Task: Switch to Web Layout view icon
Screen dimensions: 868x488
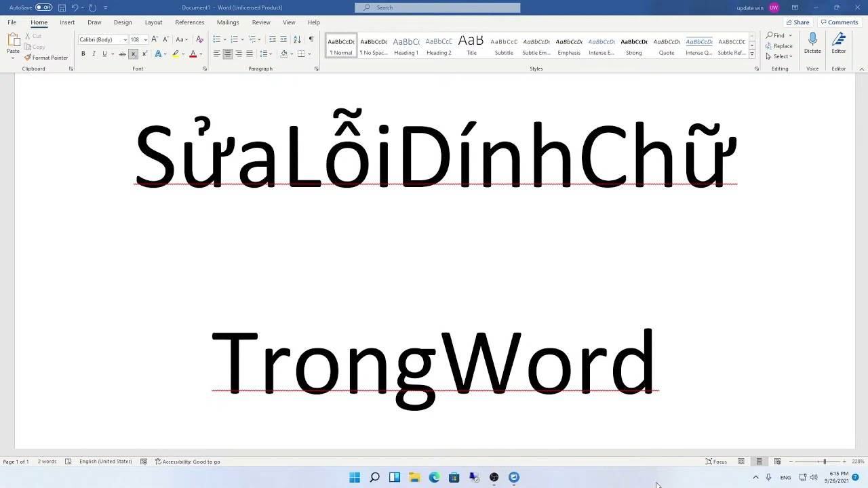Action: pos(777,462)
